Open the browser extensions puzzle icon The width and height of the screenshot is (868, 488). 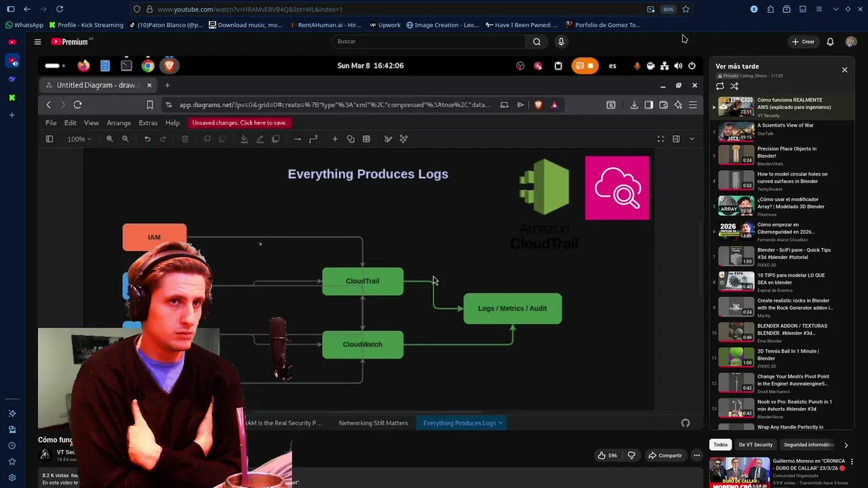770,9
